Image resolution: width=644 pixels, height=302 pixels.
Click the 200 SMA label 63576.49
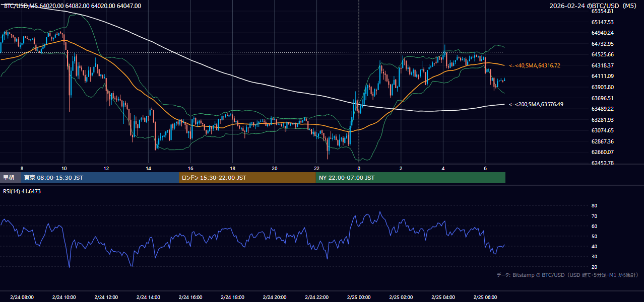(x=536, y=104)
